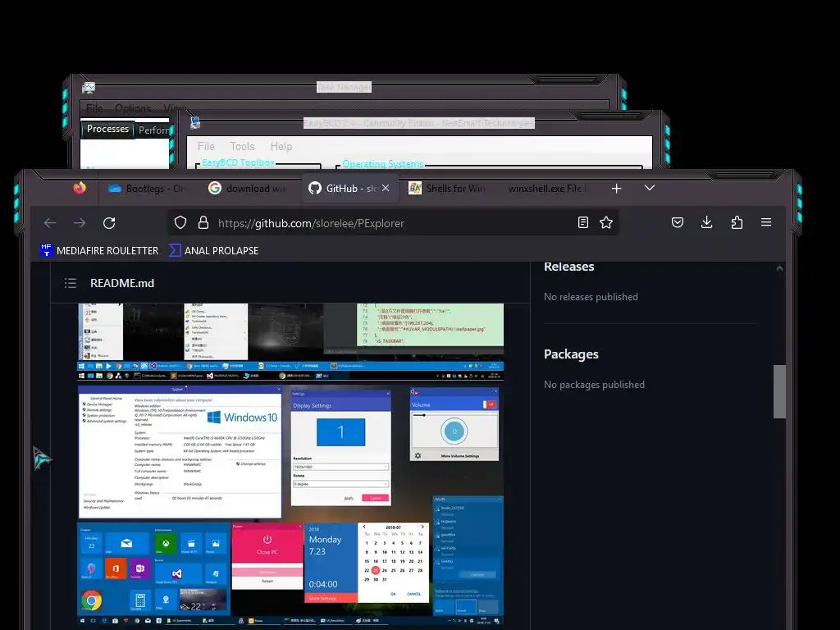The height and width of the screenshot is (630, 840).
Task: Open the Firefox hamburger application menu
Action: pos(766,222)
